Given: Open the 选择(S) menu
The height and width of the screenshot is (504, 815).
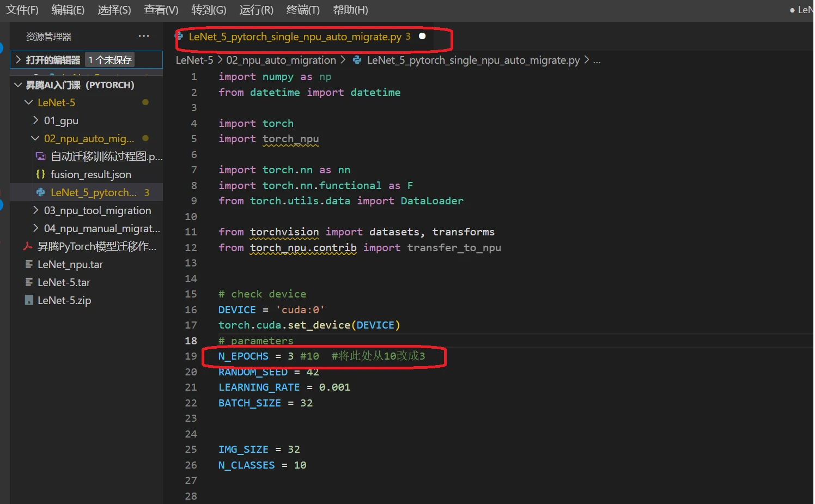Looking at the screenshot, I should 114,10.
